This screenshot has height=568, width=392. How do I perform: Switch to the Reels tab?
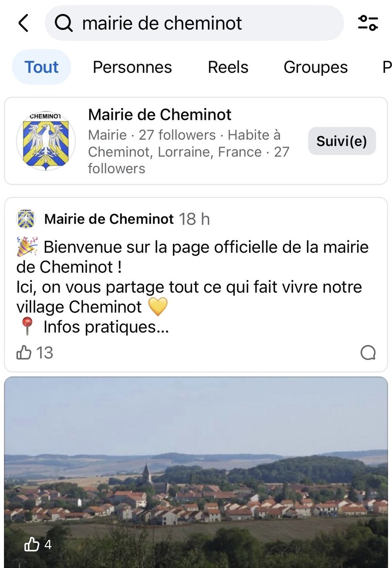[x=228, y=67]
